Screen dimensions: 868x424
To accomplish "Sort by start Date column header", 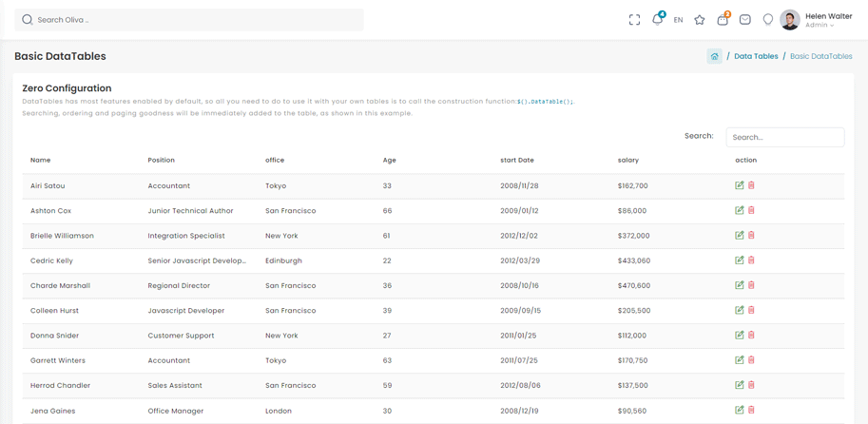I will [x=517, y=160].
